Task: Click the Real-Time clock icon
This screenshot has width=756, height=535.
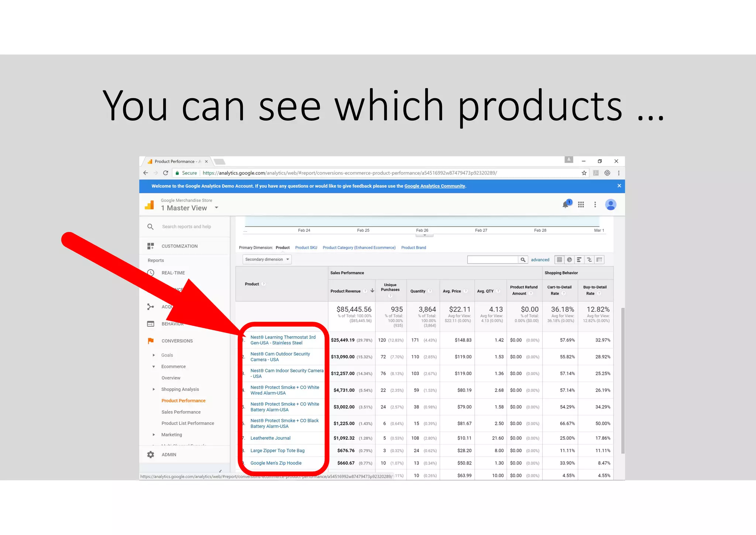Action: (x=151, y=273)
